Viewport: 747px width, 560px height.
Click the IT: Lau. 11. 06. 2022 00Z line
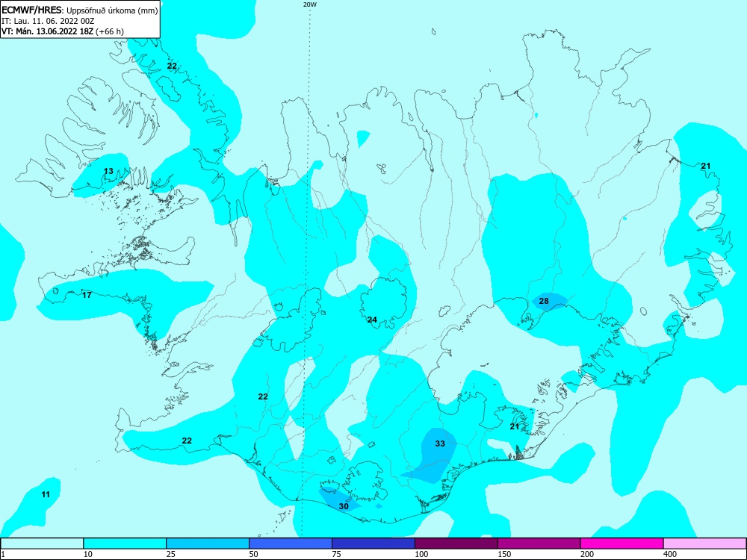tap(48, 21)
